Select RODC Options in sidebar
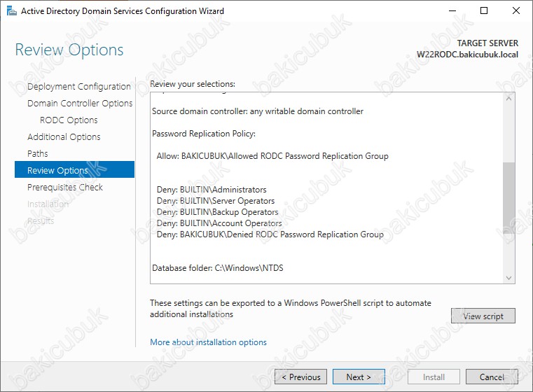Screen dimensions: 533x392 click(69, 120)
